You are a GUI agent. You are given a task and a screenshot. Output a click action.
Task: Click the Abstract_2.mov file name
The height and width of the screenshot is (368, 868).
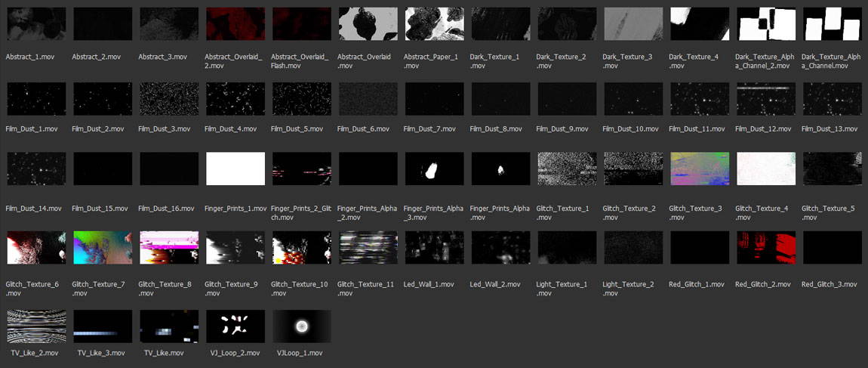[97, 57]
